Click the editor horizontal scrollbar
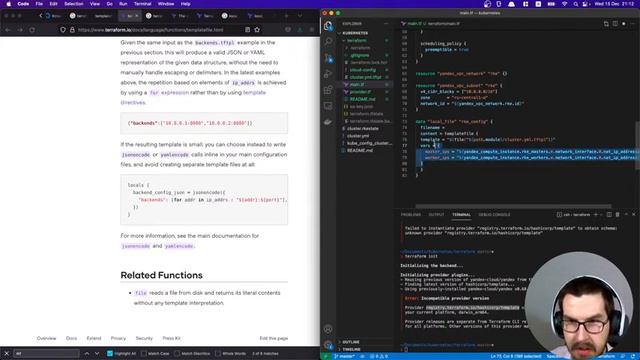640x360 pixels. [513, 207]
